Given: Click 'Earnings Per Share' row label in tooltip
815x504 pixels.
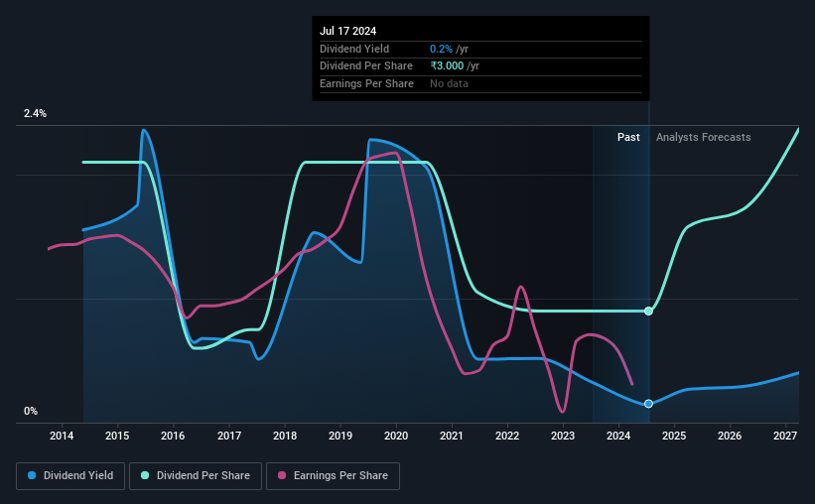Looking at the screenshot, I should pos(366,83).
